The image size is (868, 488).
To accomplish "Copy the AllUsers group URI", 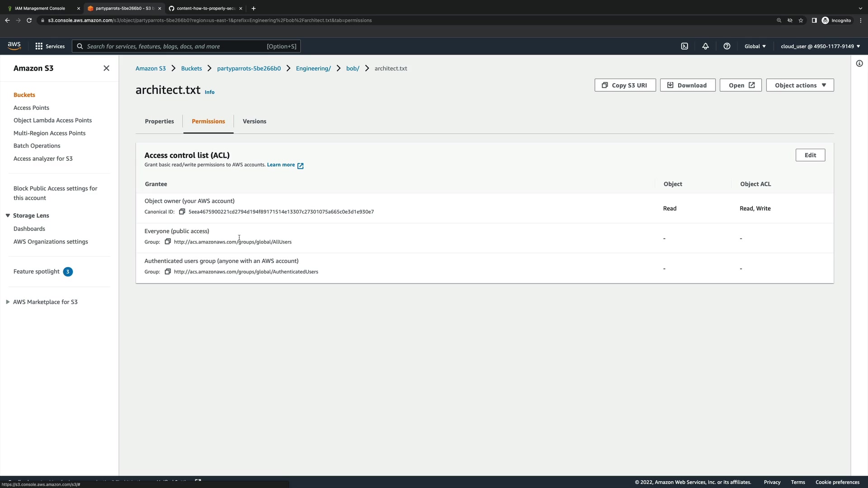I will [x=168, y=242].
